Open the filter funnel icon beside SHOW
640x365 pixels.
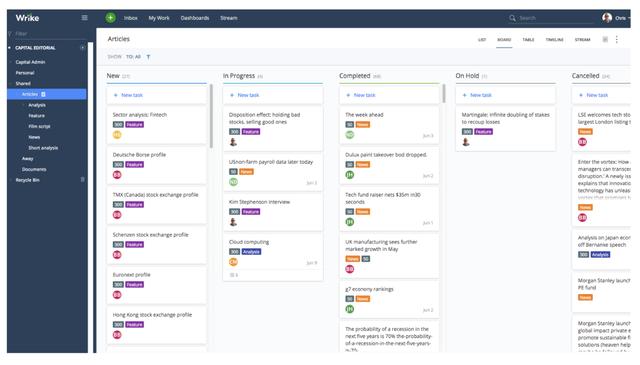tap(148, 57)
